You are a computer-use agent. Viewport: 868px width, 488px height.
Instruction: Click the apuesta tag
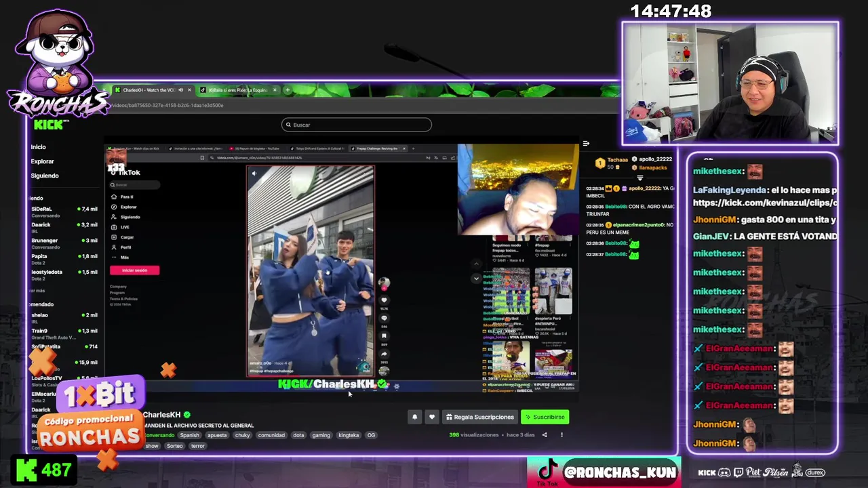click(x=217, y=435)
